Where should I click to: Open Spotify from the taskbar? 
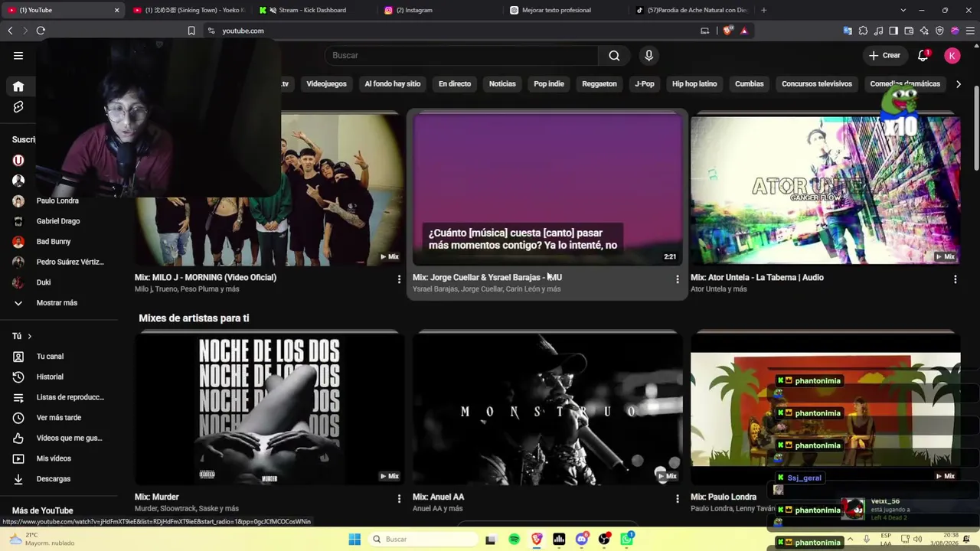(x=514, y=540)
